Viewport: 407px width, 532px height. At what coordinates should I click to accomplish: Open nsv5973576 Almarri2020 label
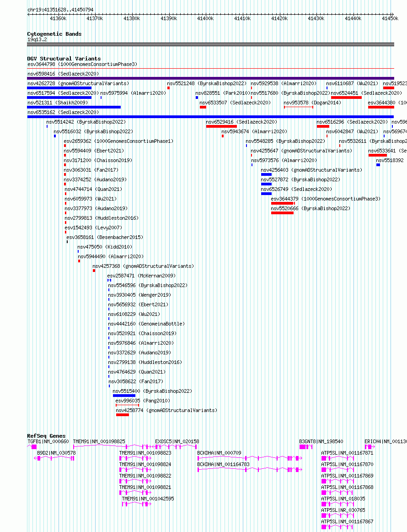click(284, 160)
